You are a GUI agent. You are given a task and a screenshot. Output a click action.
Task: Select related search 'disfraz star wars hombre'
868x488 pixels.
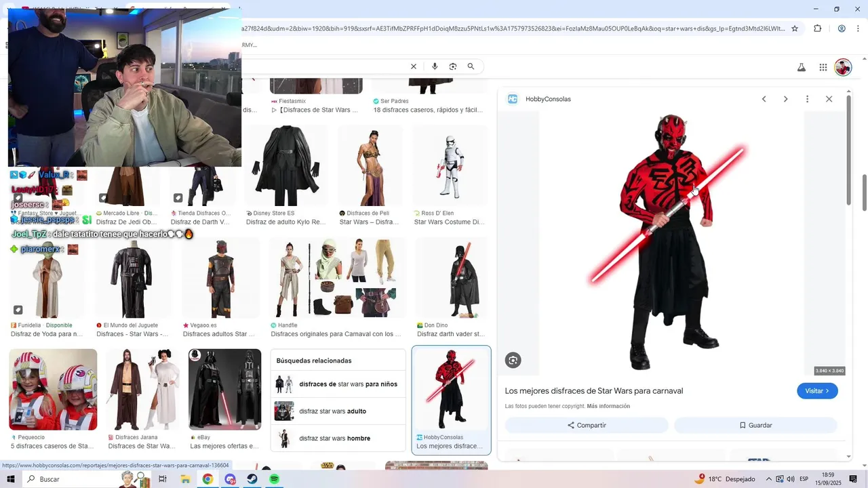338,439
